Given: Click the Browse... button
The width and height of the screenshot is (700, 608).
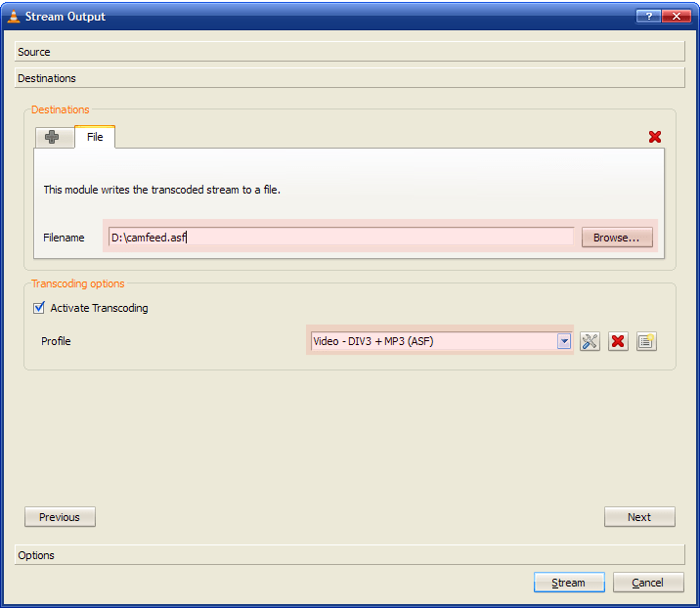Looking at the screenshot, I should coord(617,238).
